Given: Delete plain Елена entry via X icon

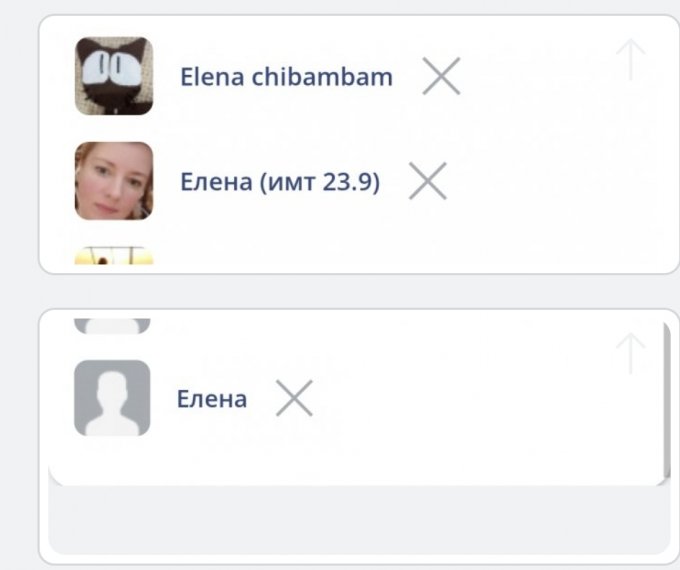Looking at the screenshot, I should click(294, 398).
